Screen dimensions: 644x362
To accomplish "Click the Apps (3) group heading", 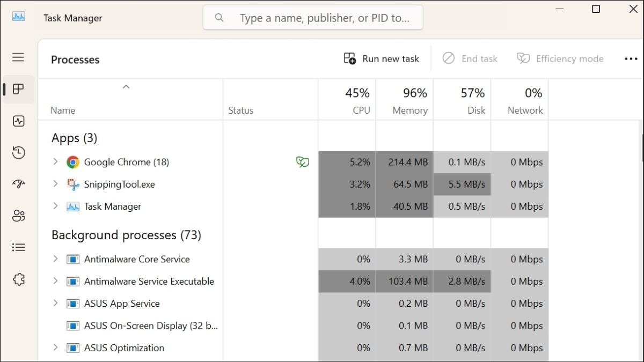I will pyautogui.click(x=74, y=138).
